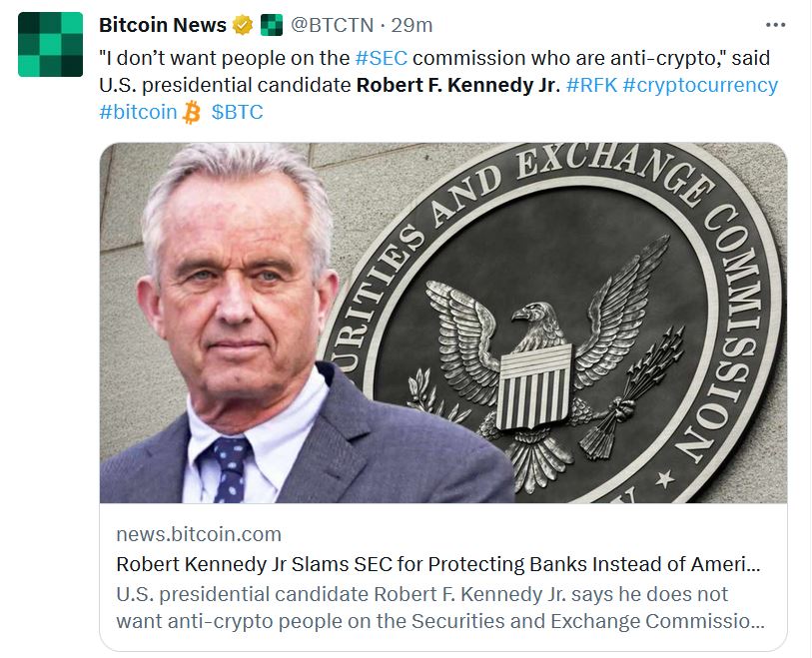Open headline Robert Kennedy Jr Slams SEC
Screen dimensions: 812x658
pos(438,564)
